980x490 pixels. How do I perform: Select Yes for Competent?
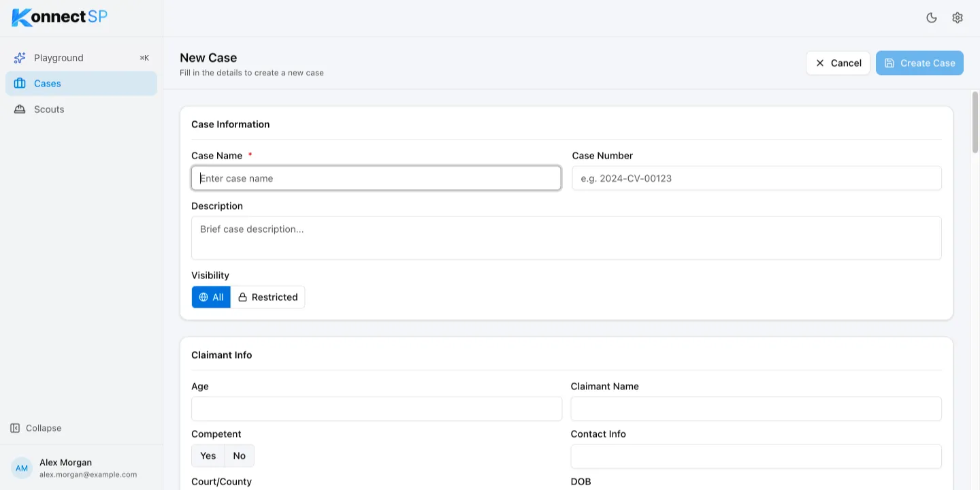point(208,456)
